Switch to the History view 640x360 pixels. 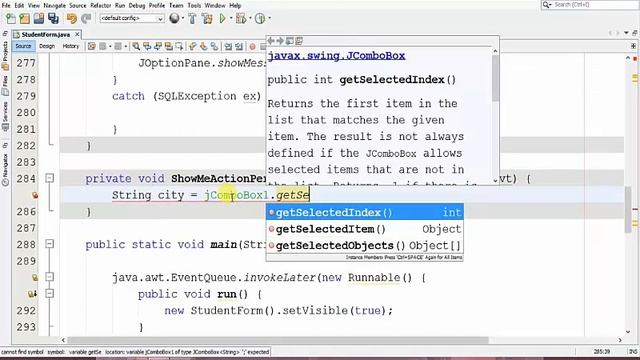coord(71,46)
